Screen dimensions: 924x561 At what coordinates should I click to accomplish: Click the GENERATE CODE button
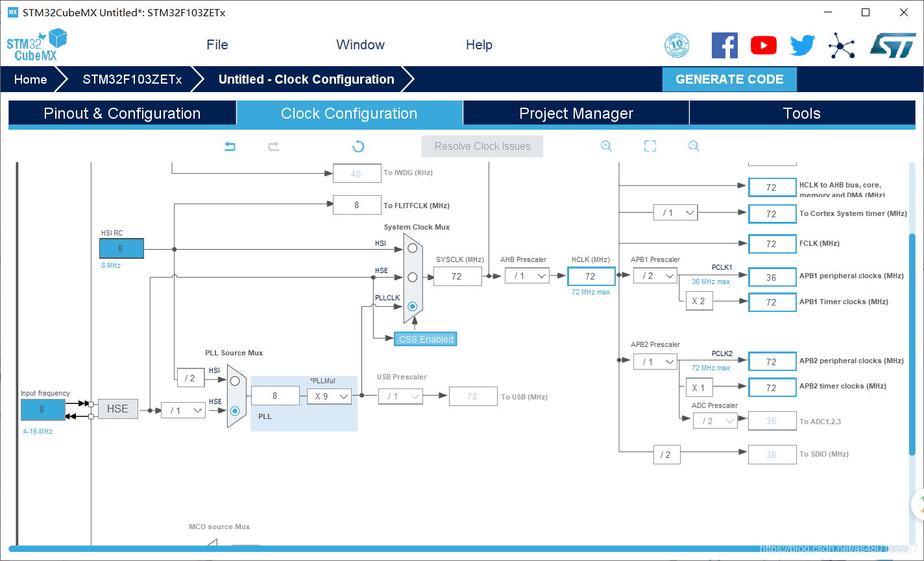click(729, 79)
